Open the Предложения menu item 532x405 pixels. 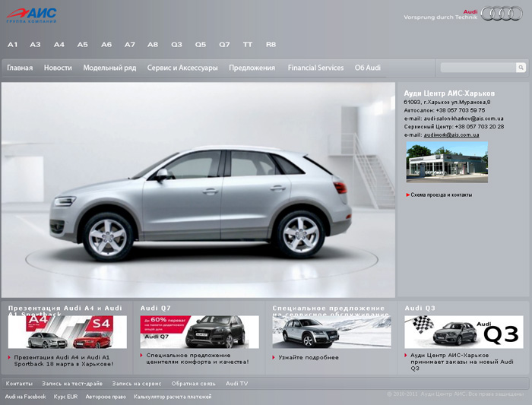click(252, 68)
